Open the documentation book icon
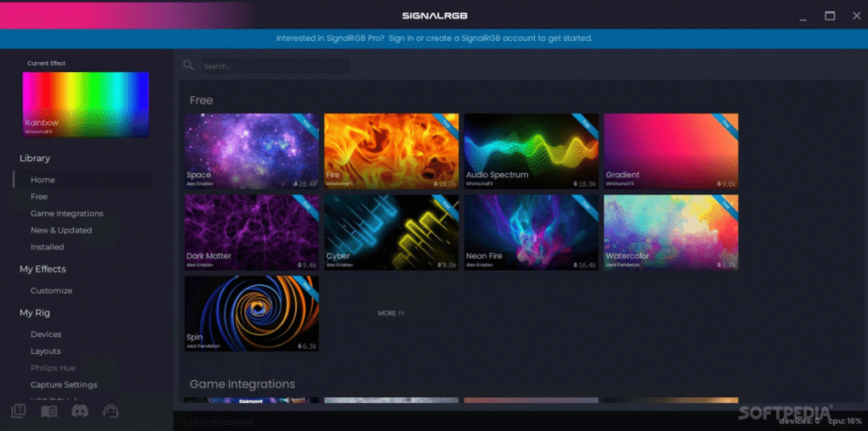 [x=49, y=411]
